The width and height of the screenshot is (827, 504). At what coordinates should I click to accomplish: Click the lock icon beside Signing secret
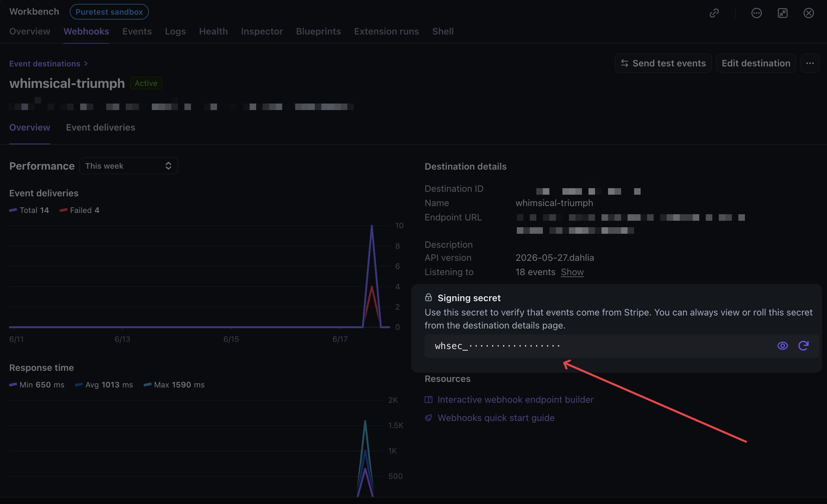point(428,298)
